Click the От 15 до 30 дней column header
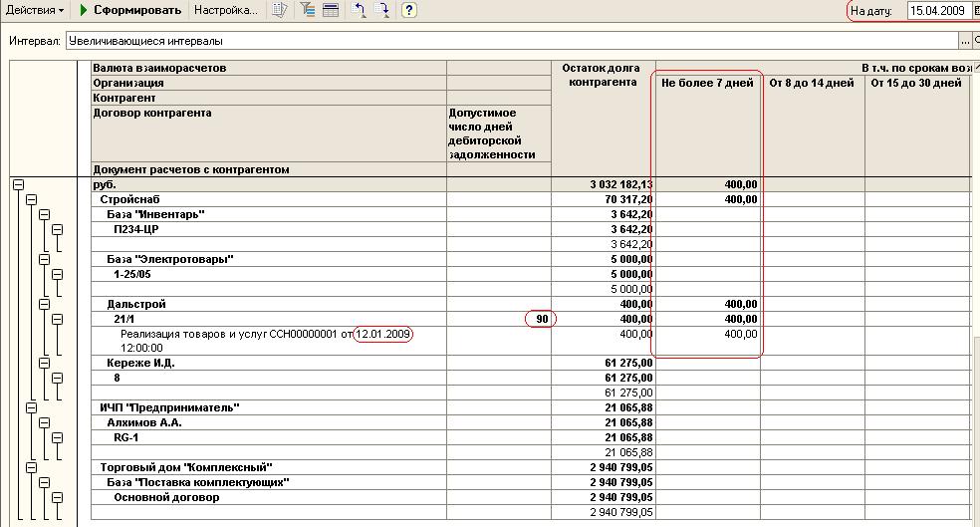Image resolution: width=980 pixels, height=527 pixels. click(x=916, y=126)
